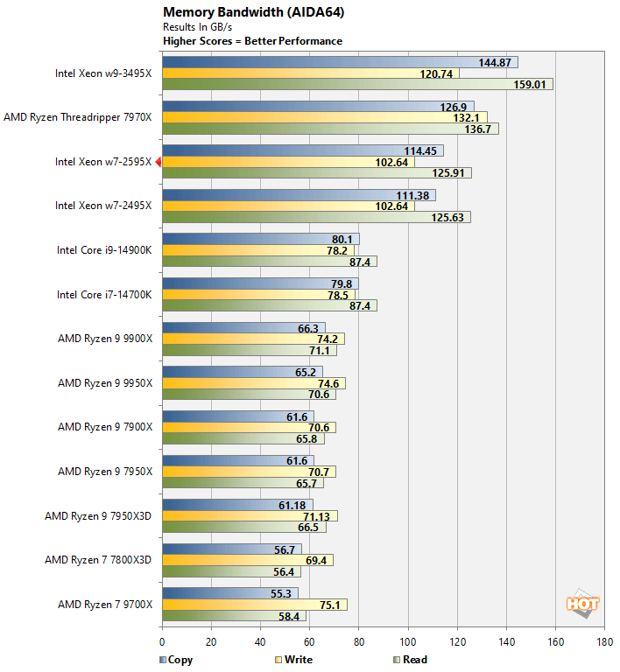Screen dimensions: 620x672
Task: Click the 126.9 Copy value for Threadripper
Action: pos(454,107)
